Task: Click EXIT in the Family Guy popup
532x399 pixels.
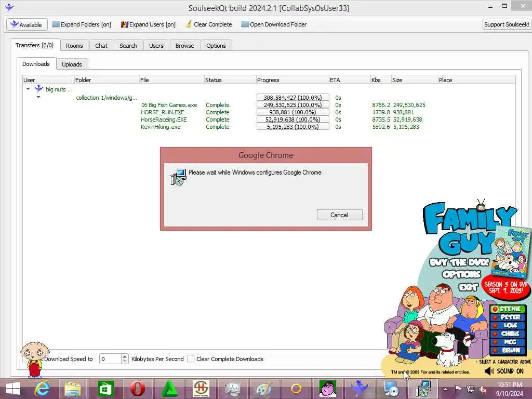Action: tap(468, 287)
